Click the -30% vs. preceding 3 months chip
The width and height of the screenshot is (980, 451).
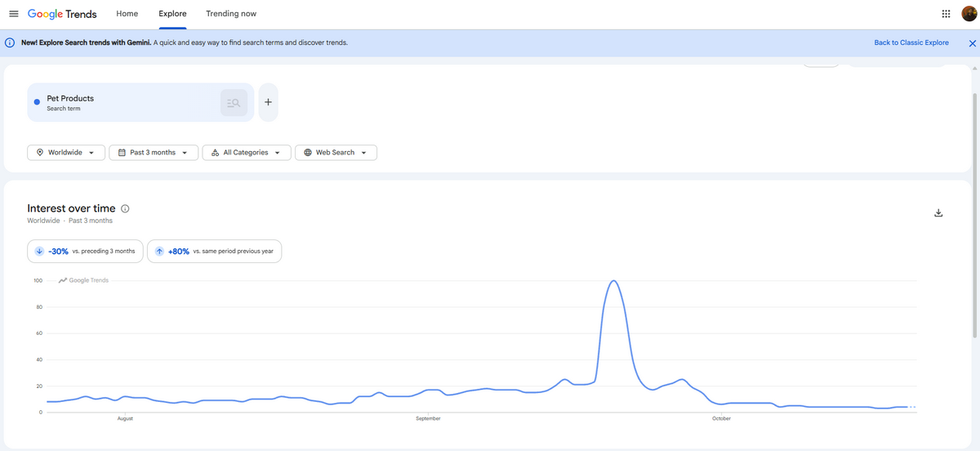coord(86,251)
